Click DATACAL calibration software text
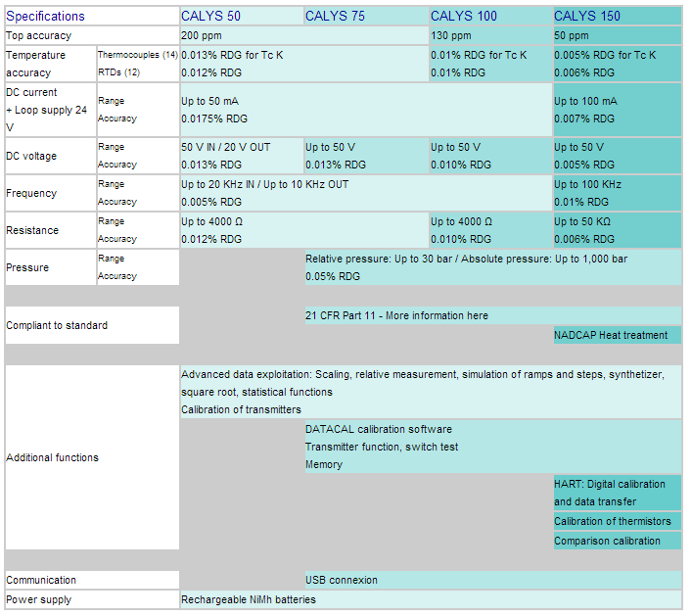The width and height of the screenshot is (692, 616). [378, 429]
